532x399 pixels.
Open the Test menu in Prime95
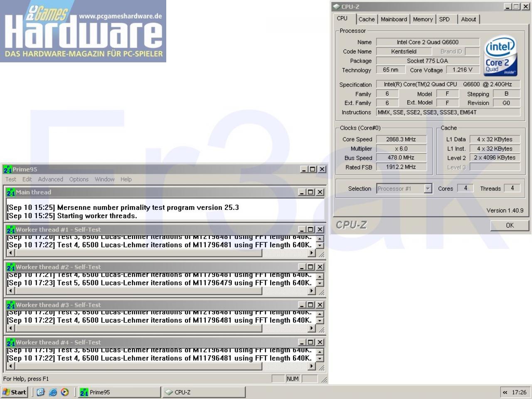[11, 179]
